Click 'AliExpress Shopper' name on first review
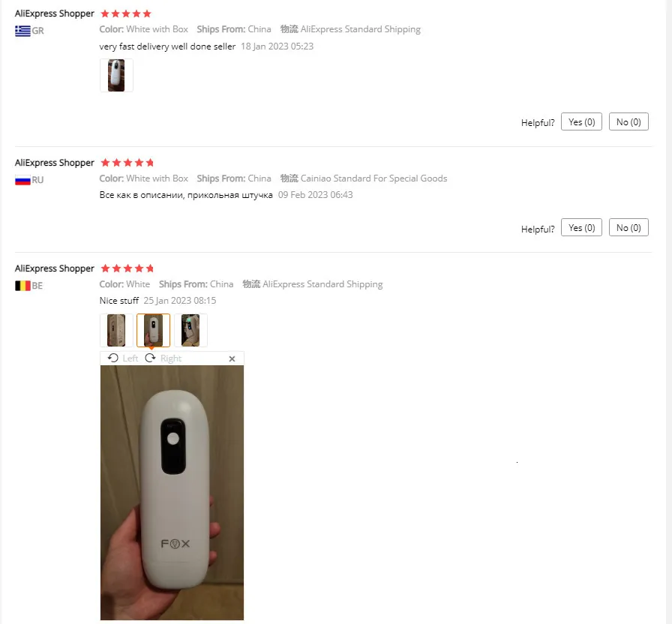The height and width of the screenshot is (624, 672). 53,13
